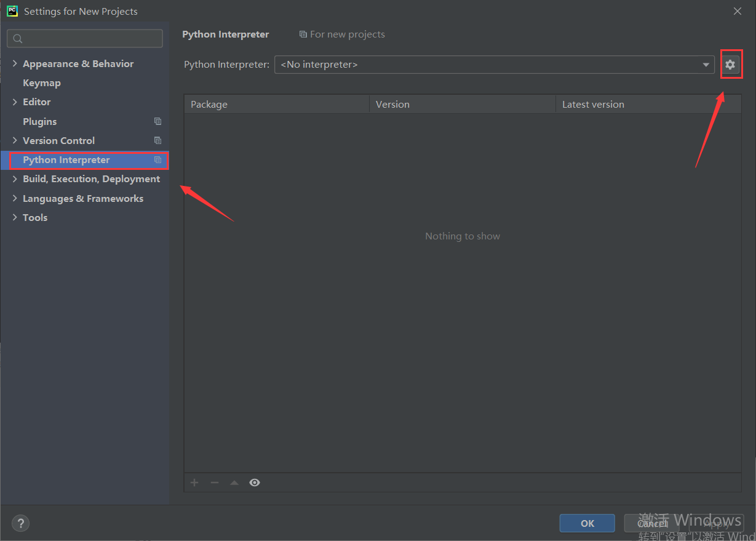Open Appearance & Behavior settings
This screenshot has width=756, height=541.
pyautogui.click(x=78, y=63)
